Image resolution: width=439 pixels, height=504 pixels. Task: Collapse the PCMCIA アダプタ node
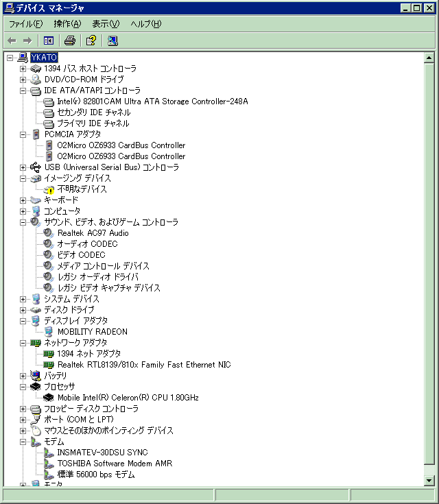[23, 134]
